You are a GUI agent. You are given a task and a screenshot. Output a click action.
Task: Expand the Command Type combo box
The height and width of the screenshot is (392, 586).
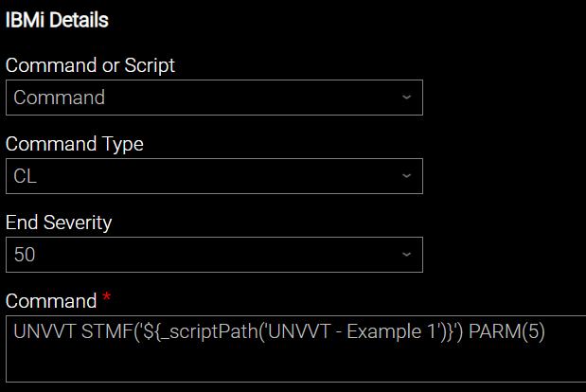point(214,176)
